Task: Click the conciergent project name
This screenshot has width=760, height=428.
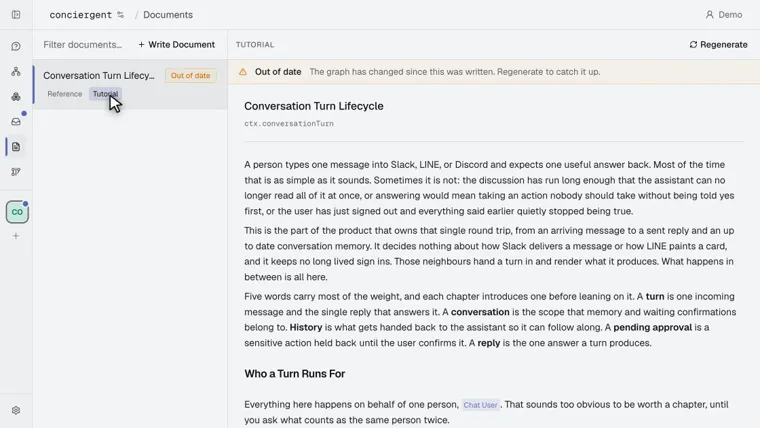Action: click(80, 15)
